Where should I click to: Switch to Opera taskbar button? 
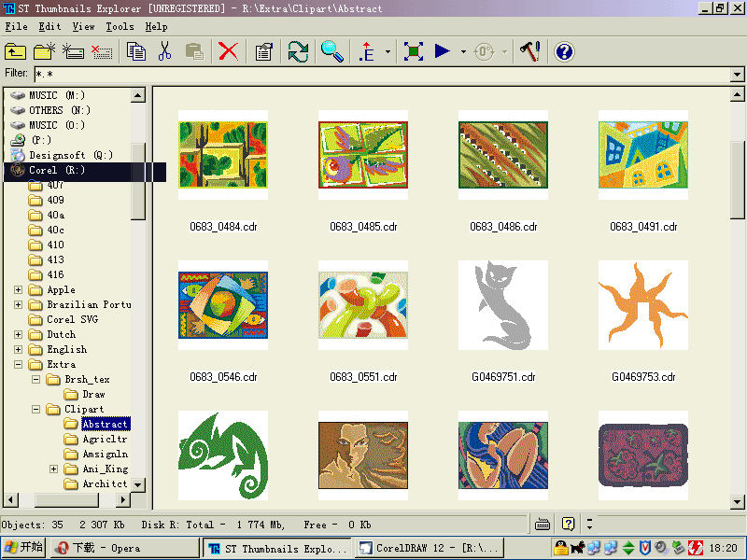pyautogui.click(x=124, y=548)
